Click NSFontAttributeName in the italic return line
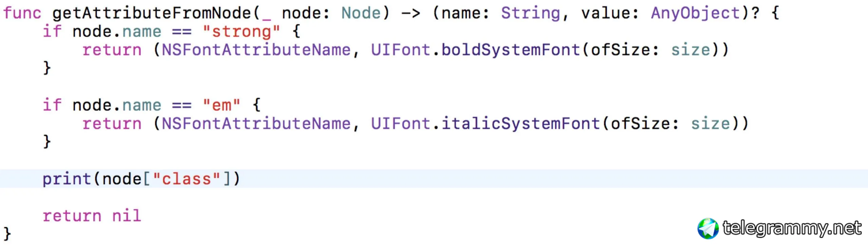Viewport: 868px width, 249px height. (x=256, y=123)
